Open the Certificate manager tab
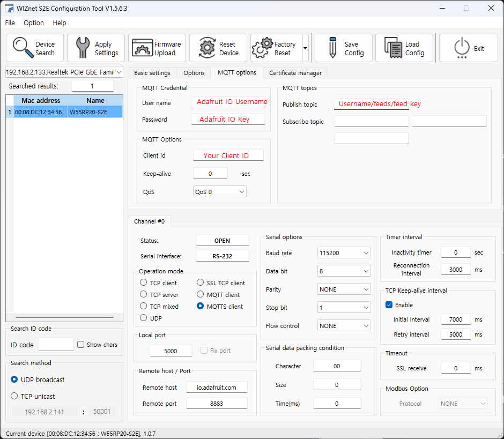The image size is (504, 439). click(x=295, y=73)
